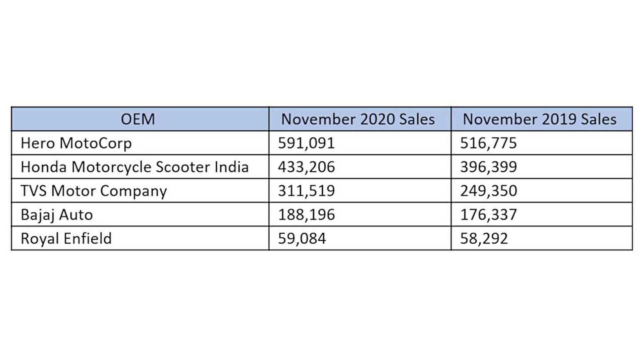Click the 59,084 sales value
Image resolution: width=644 pixels, height=362 pixels.
(302, 238)
